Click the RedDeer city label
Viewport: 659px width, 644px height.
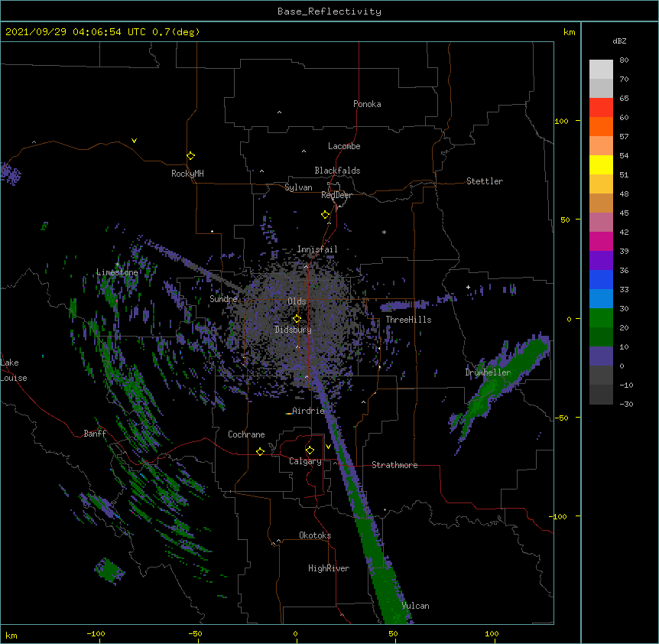[336, 195]
